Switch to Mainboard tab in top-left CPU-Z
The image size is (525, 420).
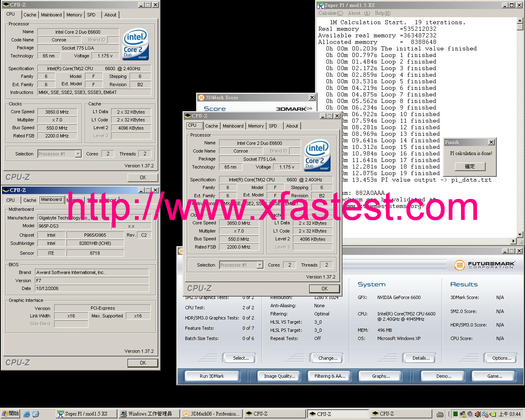[x=51, y=15]
